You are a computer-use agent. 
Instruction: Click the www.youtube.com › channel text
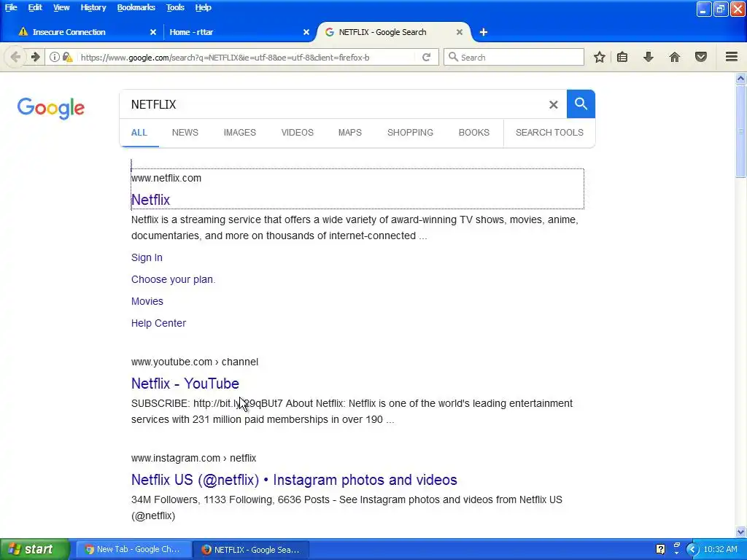pyautogui.click(x=195, y=362)
